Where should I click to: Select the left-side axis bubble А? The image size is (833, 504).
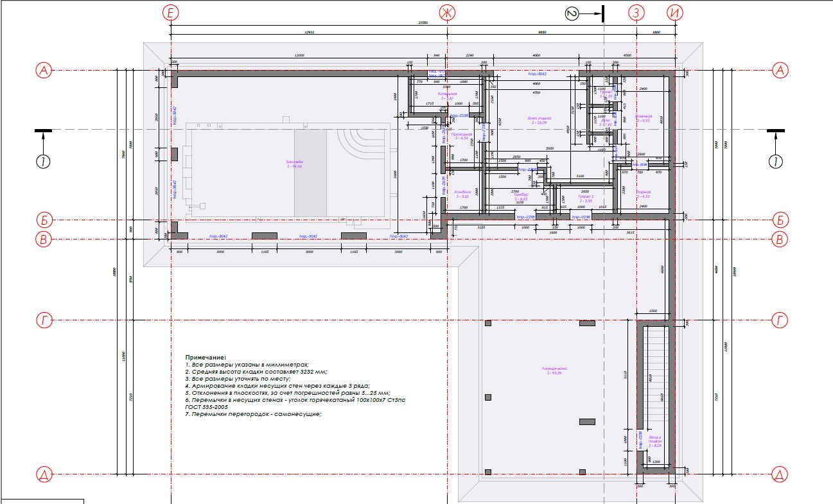coord(44,71)
